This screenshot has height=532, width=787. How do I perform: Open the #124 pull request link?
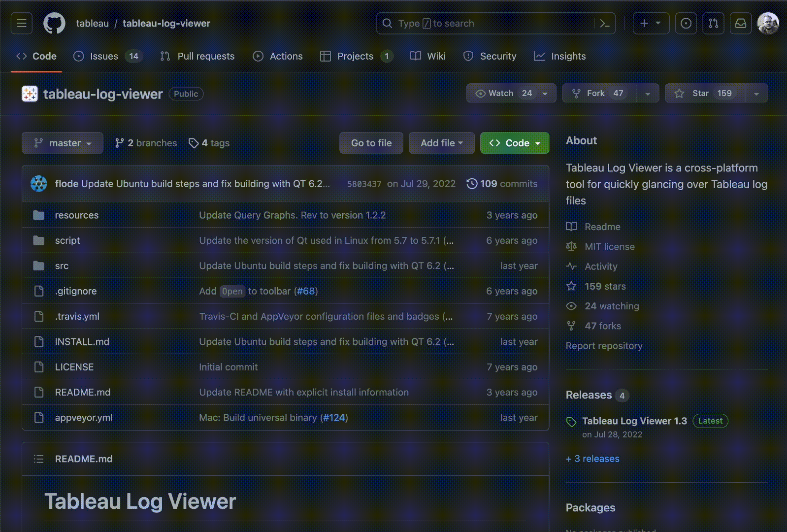[334, 418]
